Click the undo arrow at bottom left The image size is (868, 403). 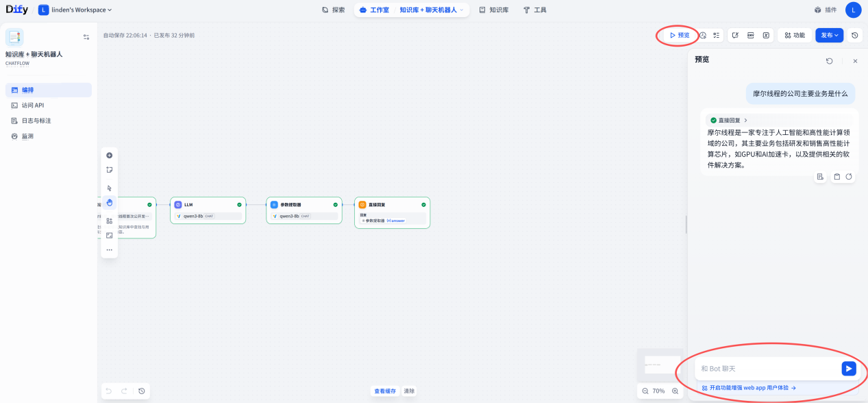pyautogui.click(x=108, y=391)
